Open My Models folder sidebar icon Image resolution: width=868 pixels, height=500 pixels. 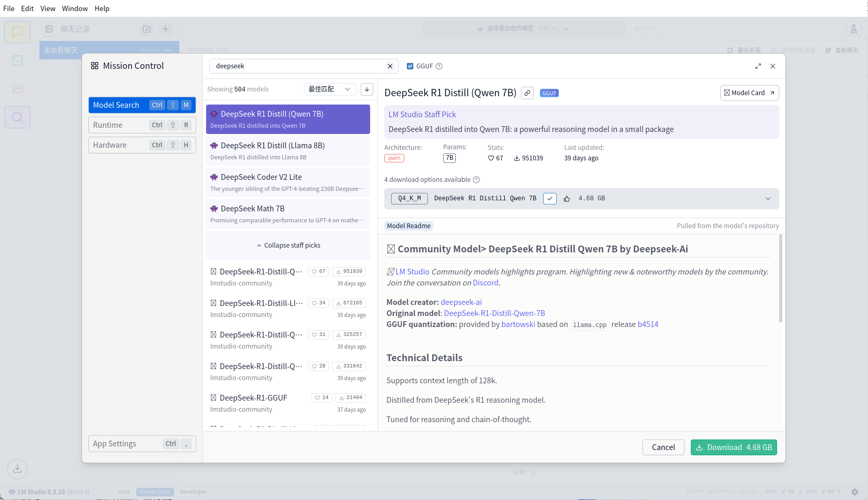click(17, 88)
